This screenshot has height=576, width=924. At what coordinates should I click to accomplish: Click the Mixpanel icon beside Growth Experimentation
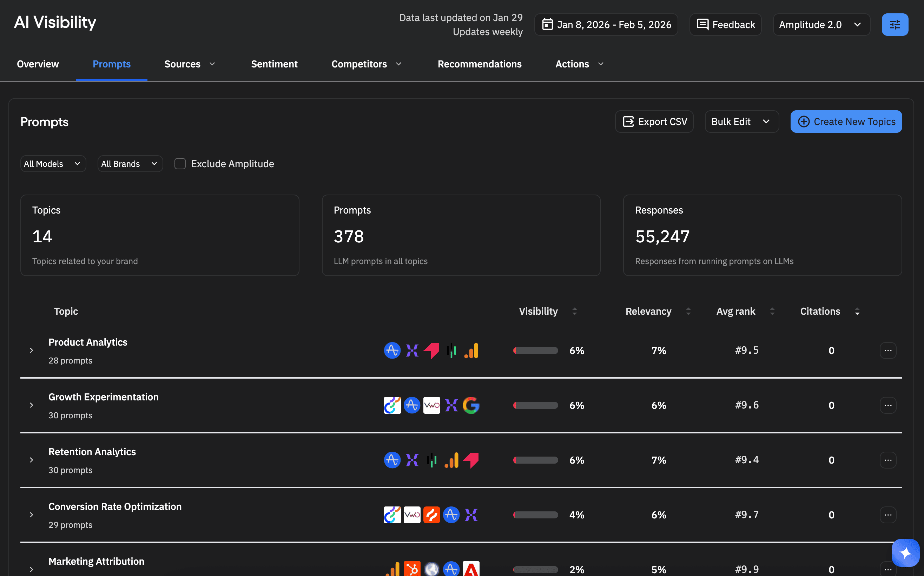[451, 405]
